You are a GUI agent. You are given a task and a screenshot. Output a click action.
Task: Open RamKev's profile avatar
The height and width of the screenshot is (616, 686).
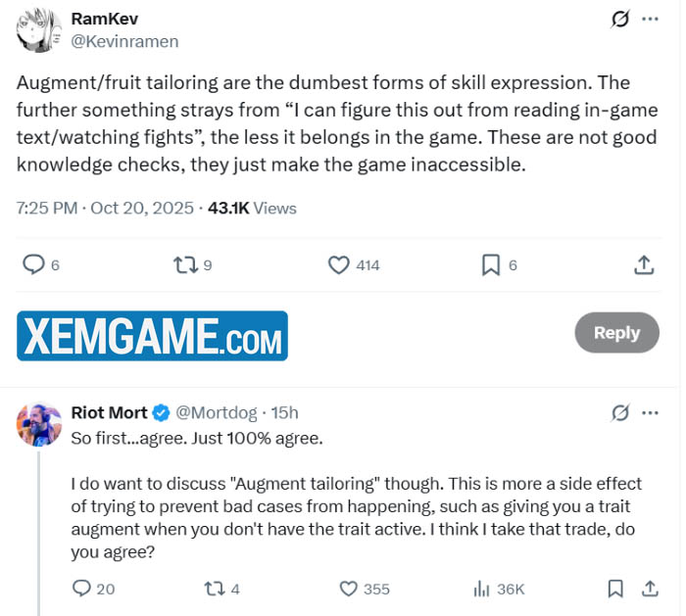click(x=38, y=30)
